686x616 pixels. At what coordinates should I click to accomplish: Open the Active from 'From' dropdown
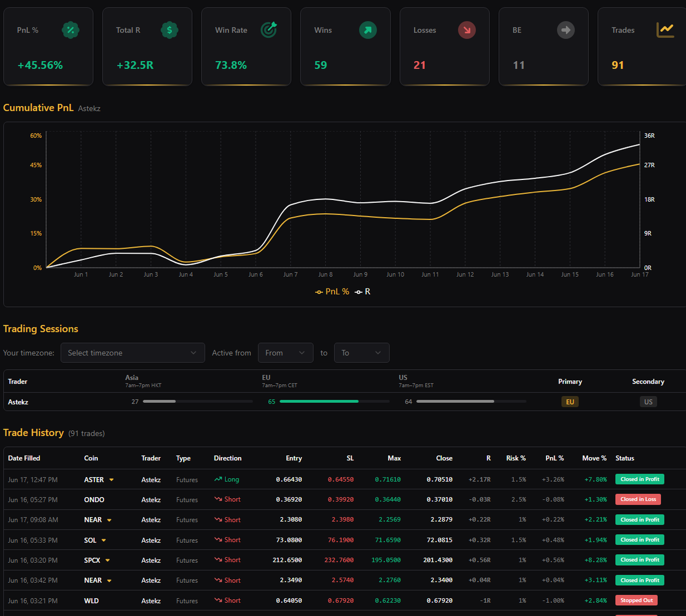click(x=285, y=353)
